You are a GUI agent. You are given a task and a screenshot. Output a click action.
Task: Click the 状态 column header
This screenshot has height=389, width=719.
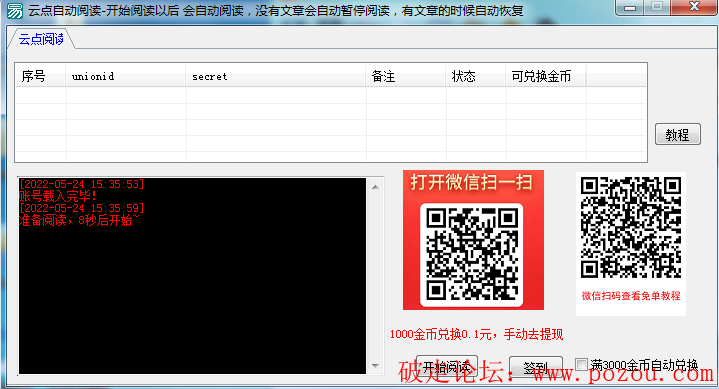[x=476, y=76]
